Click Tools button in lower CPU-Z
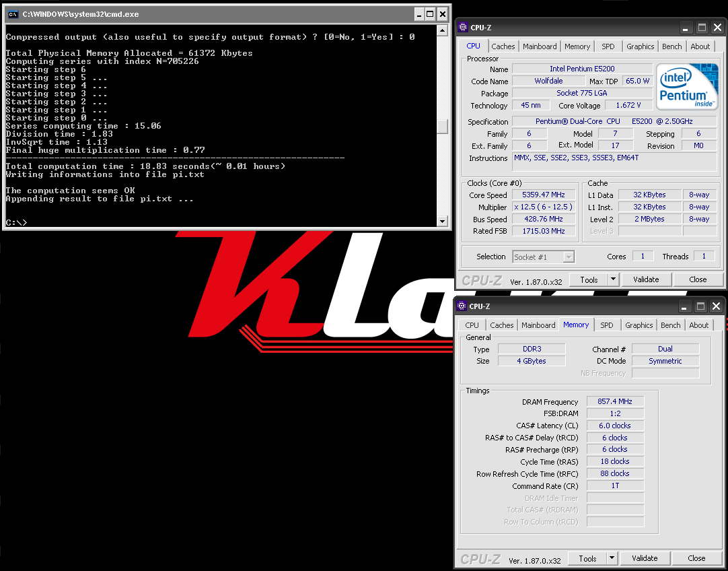Screen dimensions: 728x571 coord(587,558)
